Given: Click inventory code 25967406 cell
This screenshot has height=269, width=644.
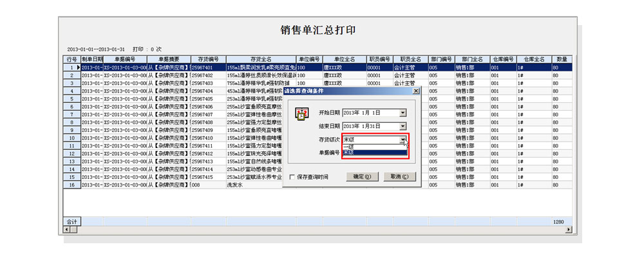Looking at the screenshot, I should tap(208, 106).
